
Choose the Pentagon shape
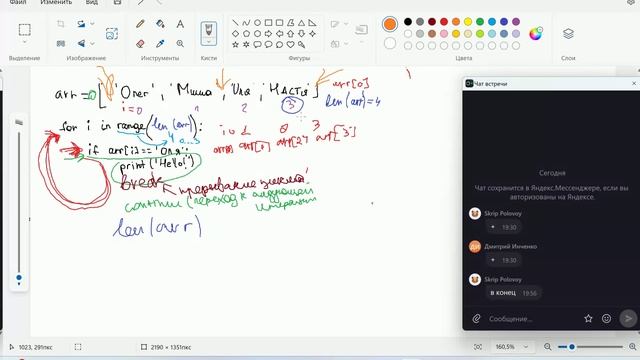[x=246, y=34]
